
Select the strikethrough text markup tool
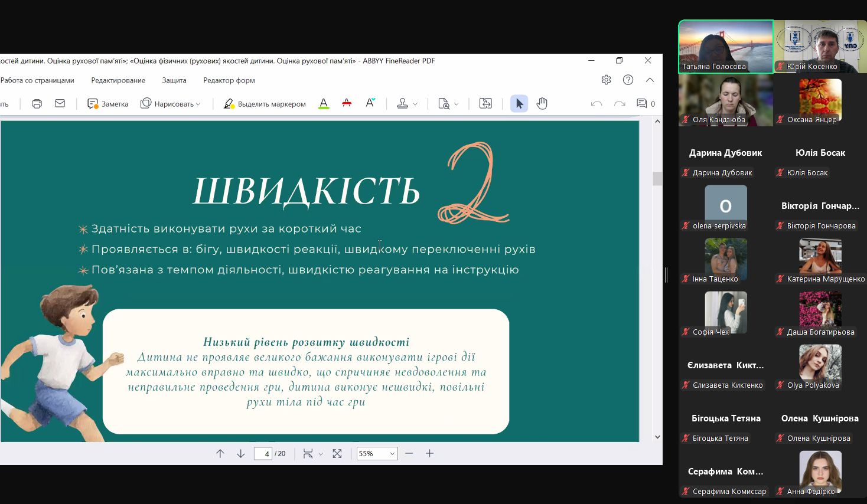tap(347, 104)
